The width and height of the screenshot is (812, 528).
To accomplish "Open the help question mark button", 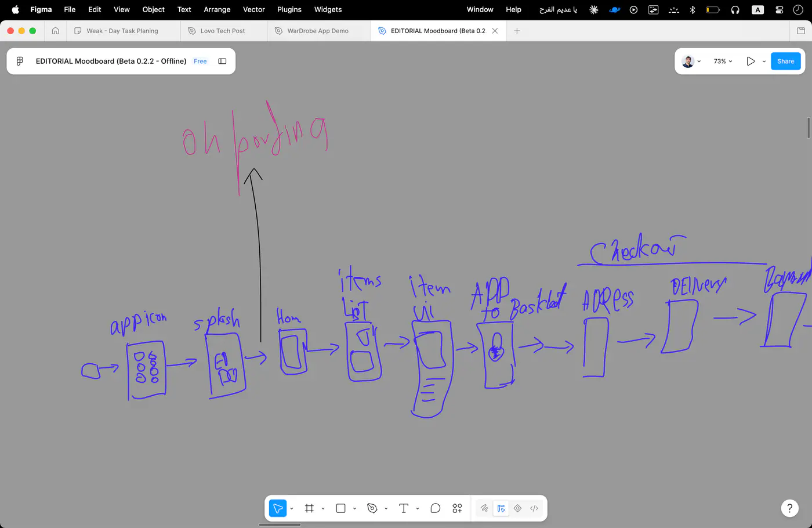I will tap(789, 508).
